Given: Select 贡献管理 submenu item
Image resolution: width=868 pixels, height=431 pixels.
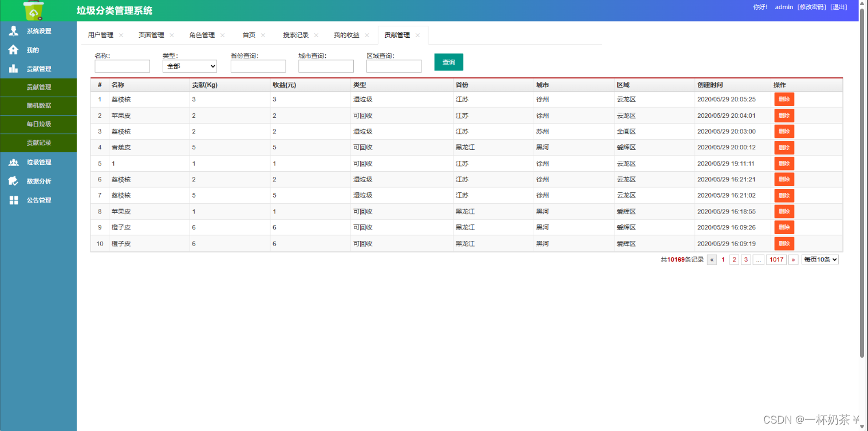Looking at the screenshot, I should pyautogui.click(x=38, y=88).
